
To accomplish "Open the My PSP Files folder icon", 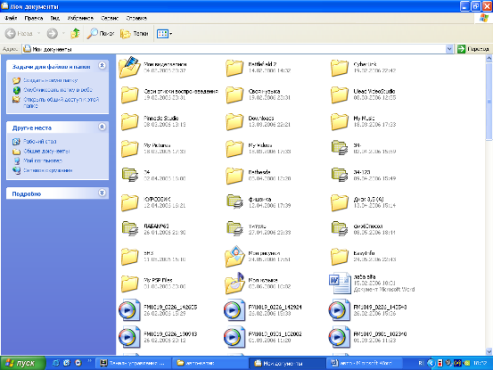I will [129, 284].
